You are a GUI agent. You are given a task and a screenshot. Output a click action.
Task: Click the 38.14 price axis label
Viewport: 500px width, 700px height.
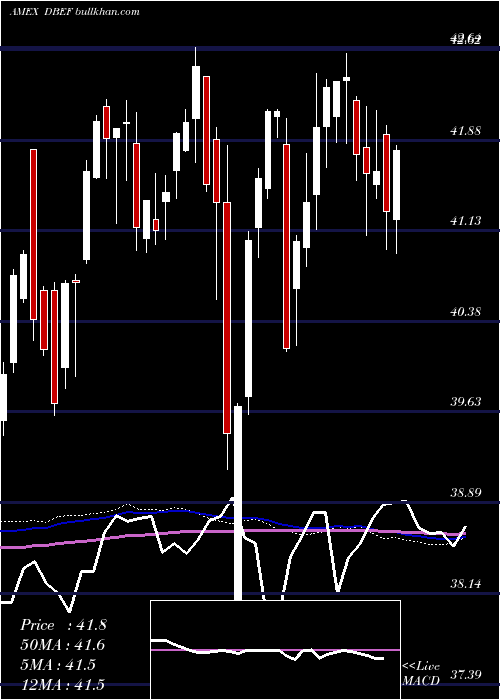pos(466,583)
